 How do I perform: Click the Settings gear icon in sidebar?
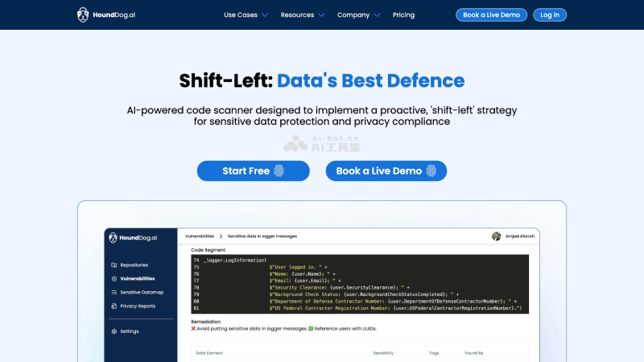pos(114,331)
